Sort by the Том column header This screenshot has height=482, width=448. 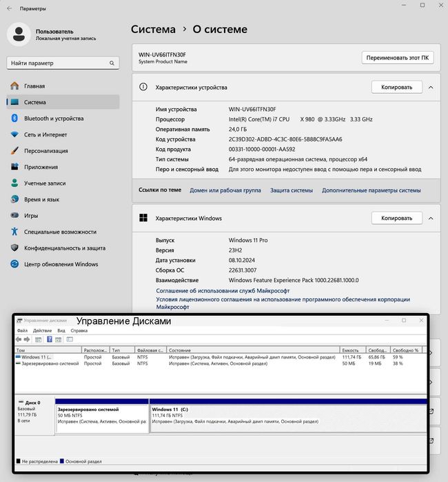[x=48, y=350]
